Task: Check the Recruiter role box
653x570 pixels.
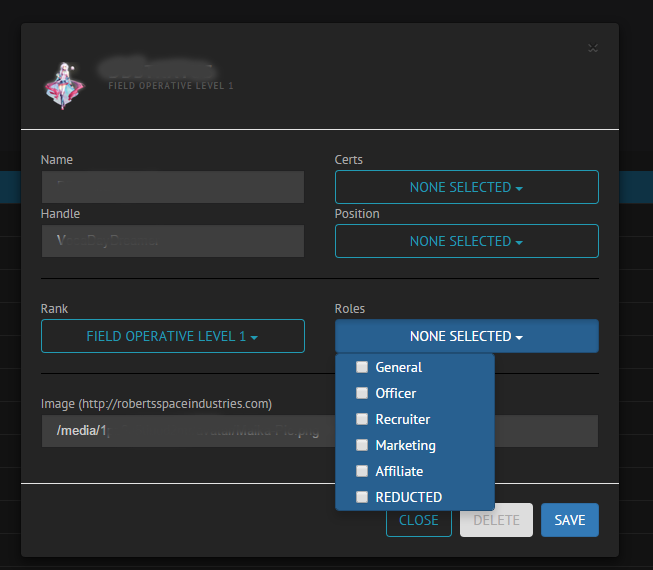Action: [x=362, y=419]
